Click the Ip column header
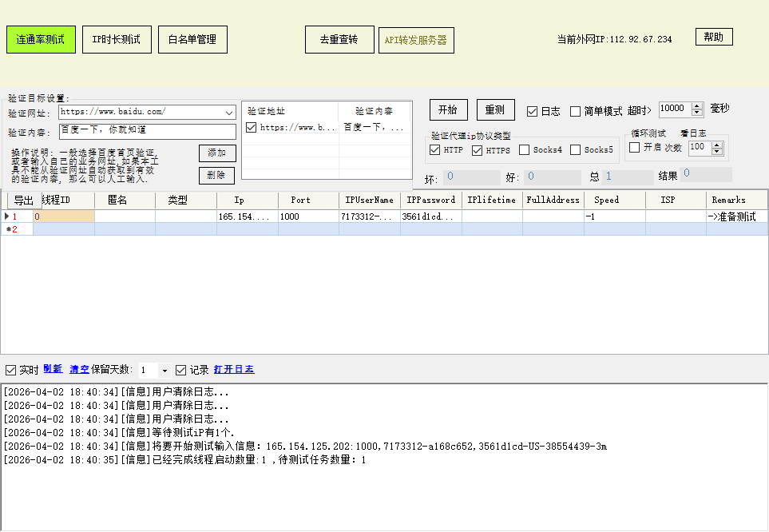This screenshot has width=769, height=532. (248, 200)
